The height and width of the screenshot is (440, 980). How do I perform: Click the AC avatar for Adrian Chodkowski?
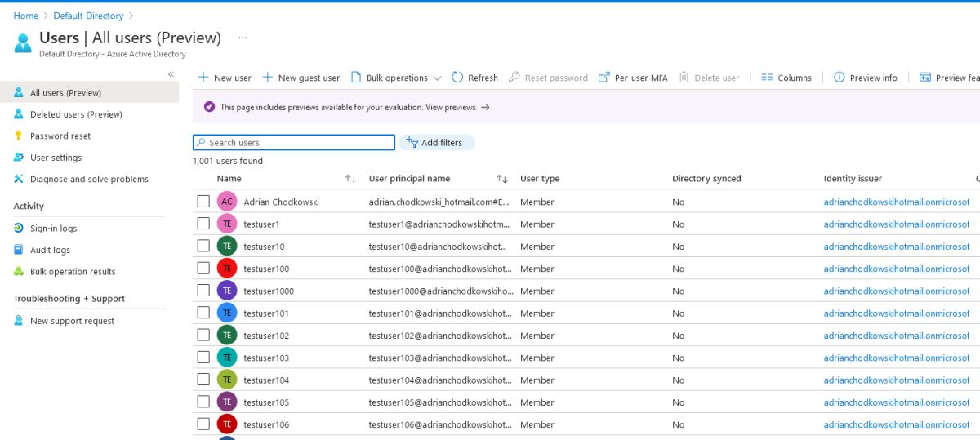pos(227,202)
